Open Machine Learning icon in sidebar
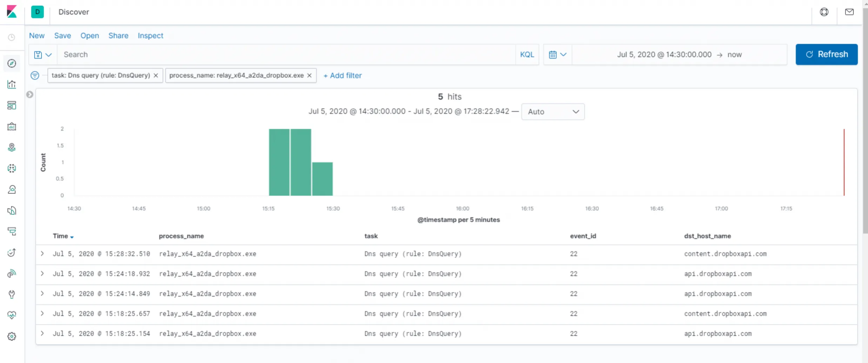The width and height of the screenshot is (868, 363). (12, 168)
